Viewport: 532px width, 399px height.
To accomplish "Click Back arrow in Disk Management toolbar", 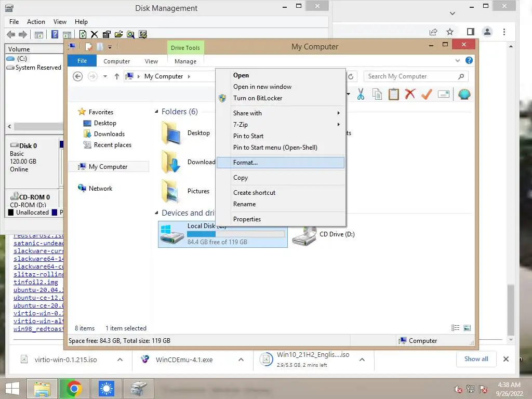I will click(x=11, y=34).
